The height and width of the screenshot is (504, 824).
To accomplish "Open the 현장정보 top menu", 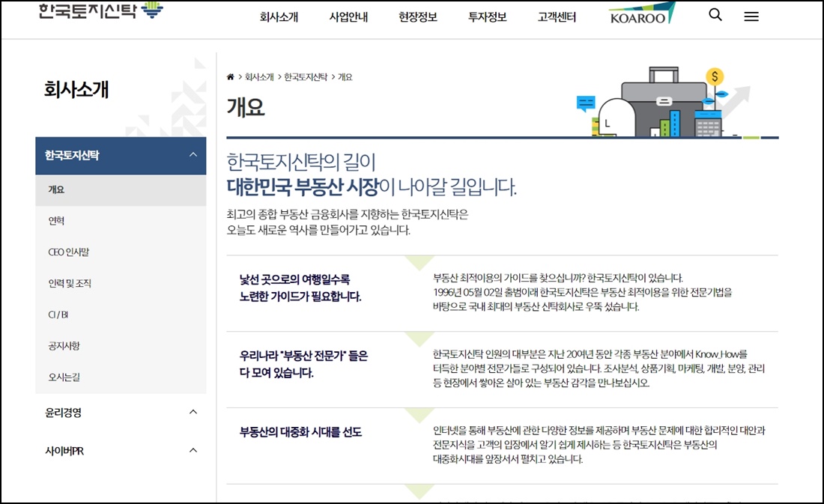I will [418, 17].
